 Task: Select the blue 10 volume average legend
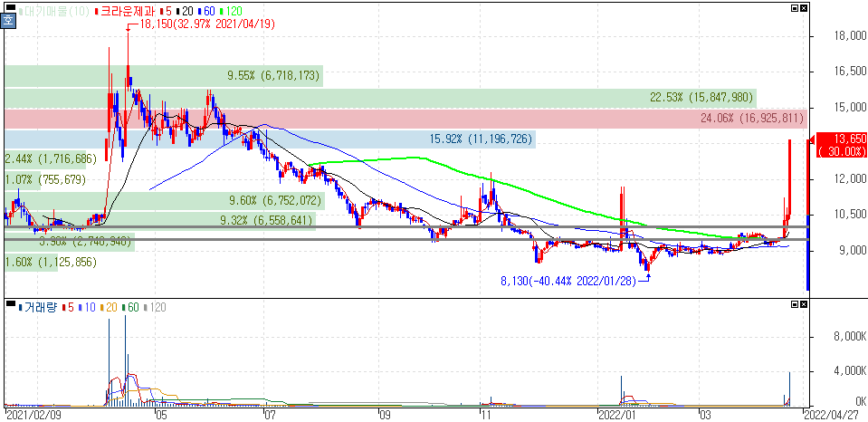87,307
